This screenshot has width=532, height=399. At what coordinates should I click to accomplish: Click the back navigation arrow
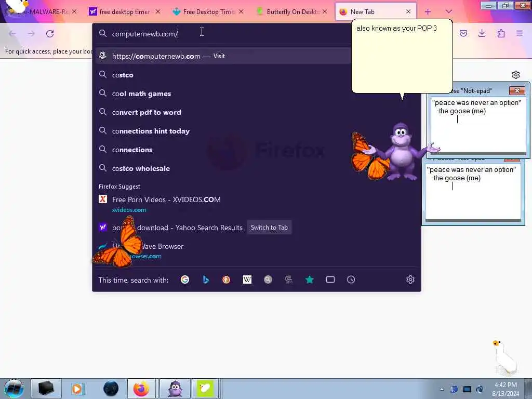point(12,34)
